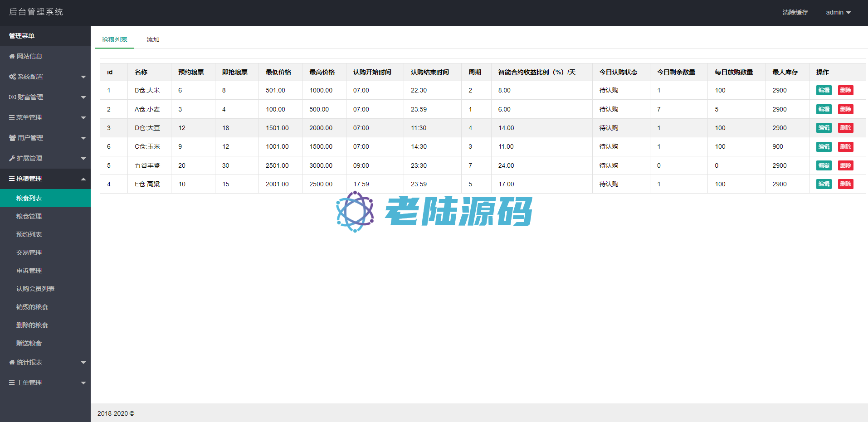
Task: Click 编辑 button for B仓:大米 row
Action: pos(824,90)
